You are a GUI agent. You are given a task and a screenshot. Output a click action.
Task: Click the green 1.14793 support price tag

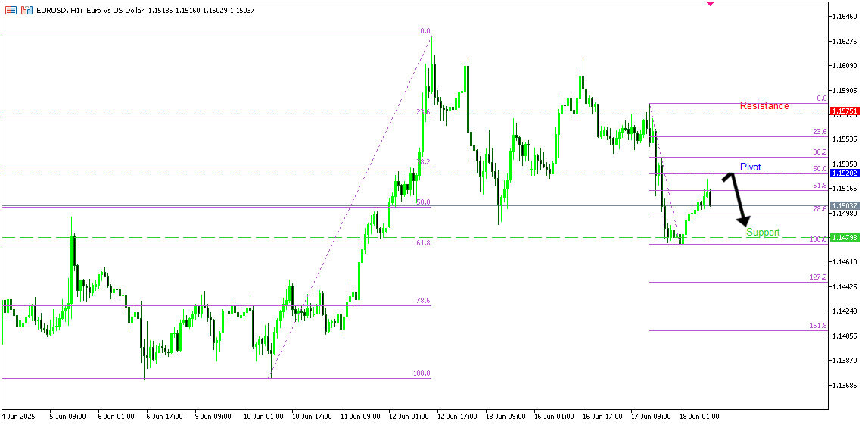(845, 238)
